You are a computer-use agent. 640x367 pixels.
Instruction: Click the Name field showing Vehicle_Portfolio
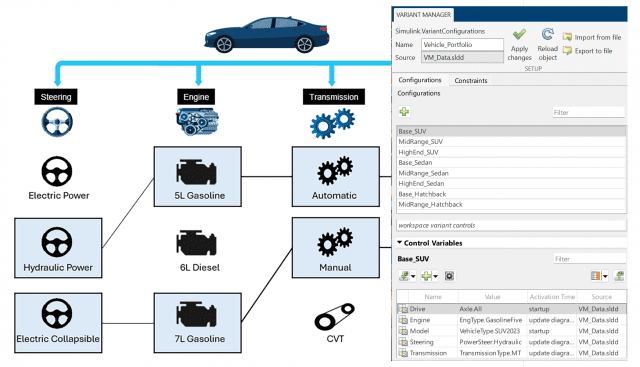point(462,44)
